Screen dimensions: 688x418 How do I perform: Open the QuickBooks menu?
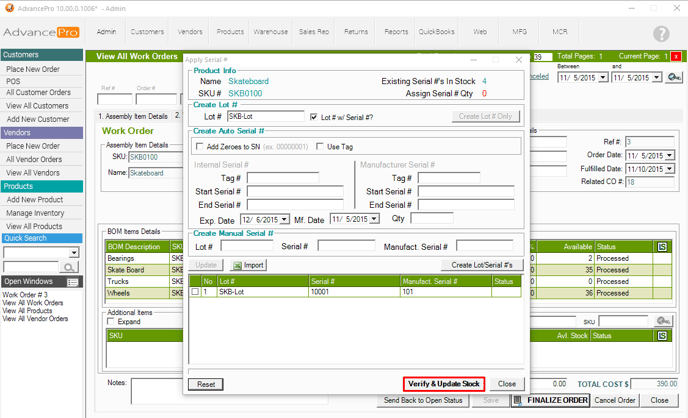[436, 32]
